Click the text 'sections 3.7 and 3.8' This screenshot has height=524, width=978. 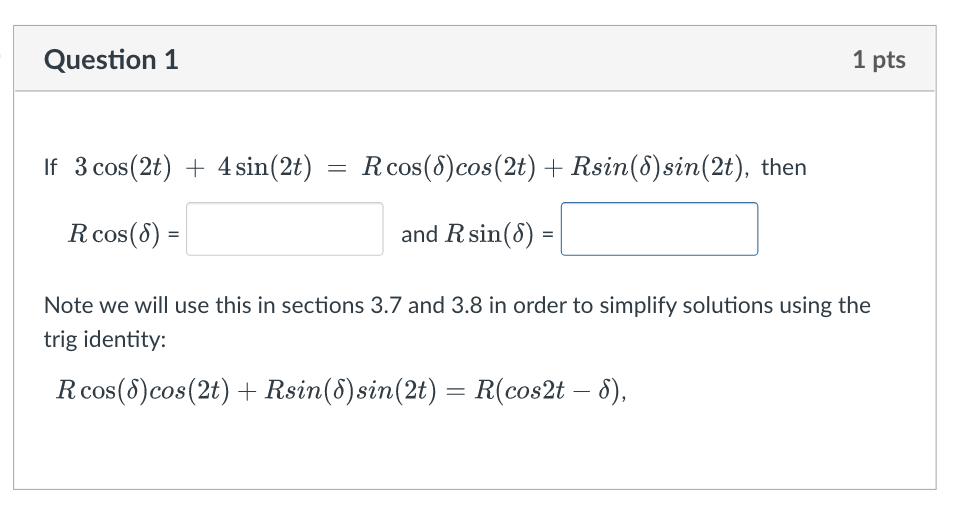click(382, 306)
